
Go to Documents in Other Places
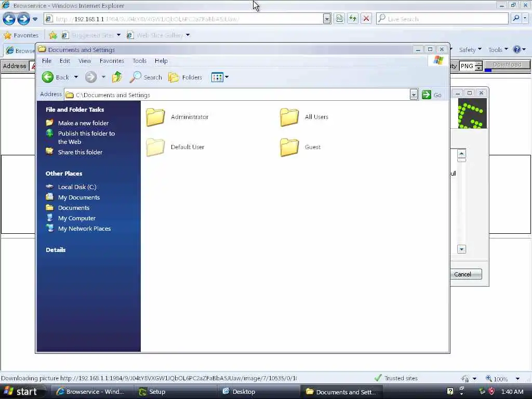click(x=74, y=208)
